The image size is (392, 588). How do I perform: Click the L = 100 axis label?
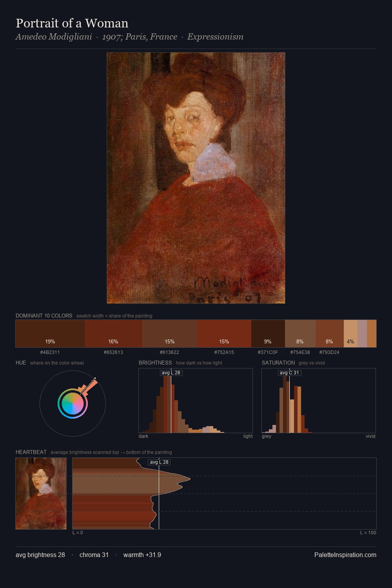368,533
